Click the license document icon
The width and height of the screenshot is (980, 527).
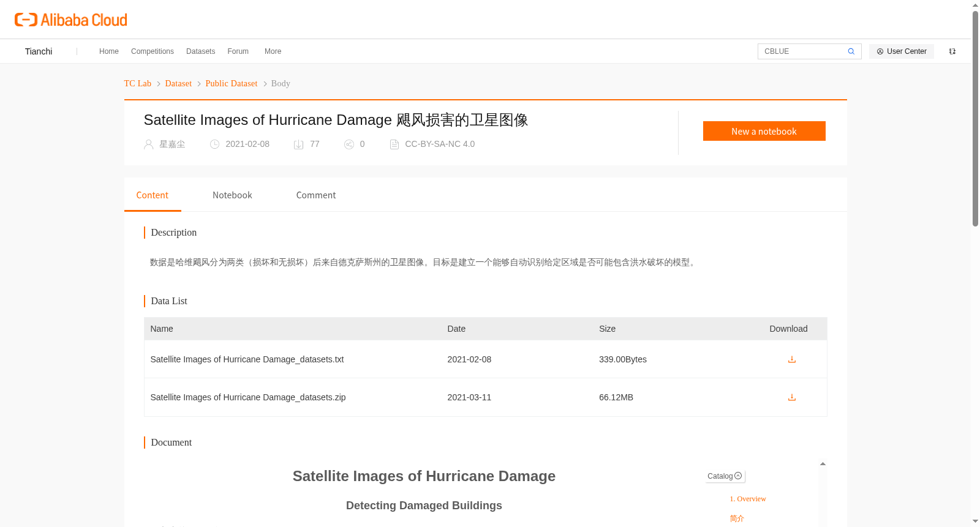click(x=394, y=144)
